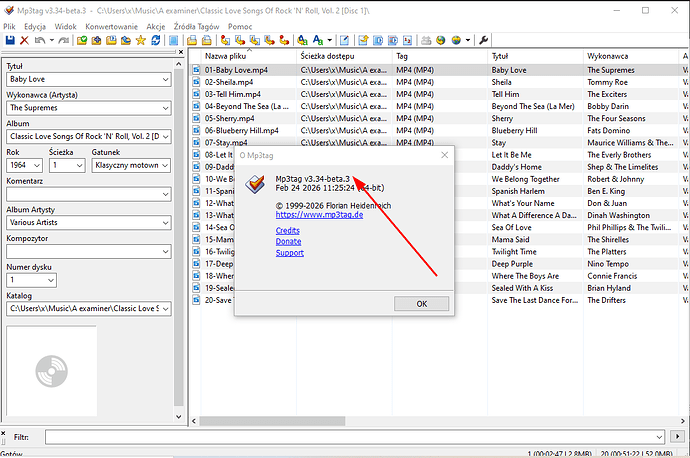Sort by the Wykonawca column header

[x=631, y=56]
